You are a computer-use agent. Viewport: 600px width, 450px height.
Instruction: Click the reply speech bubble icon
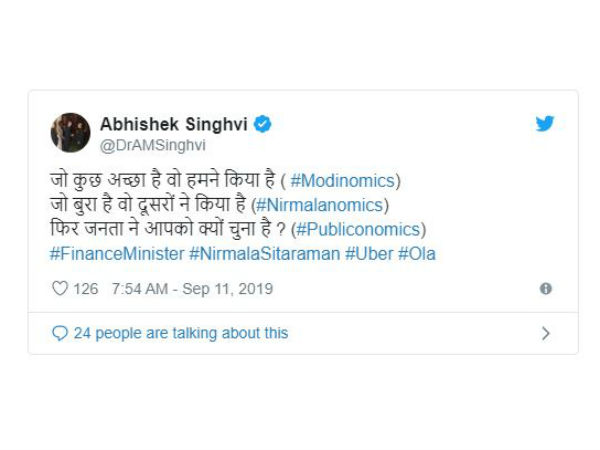(x=59, y=333)
